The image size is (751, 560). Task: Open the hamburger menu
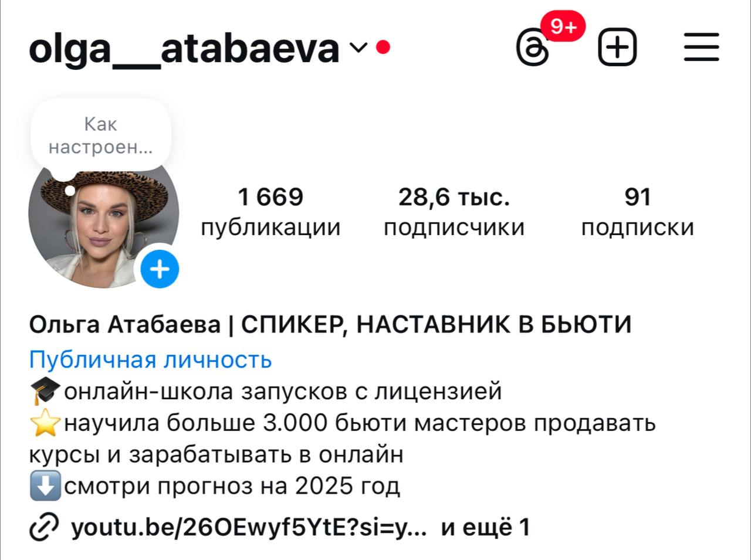pos(702,47)
